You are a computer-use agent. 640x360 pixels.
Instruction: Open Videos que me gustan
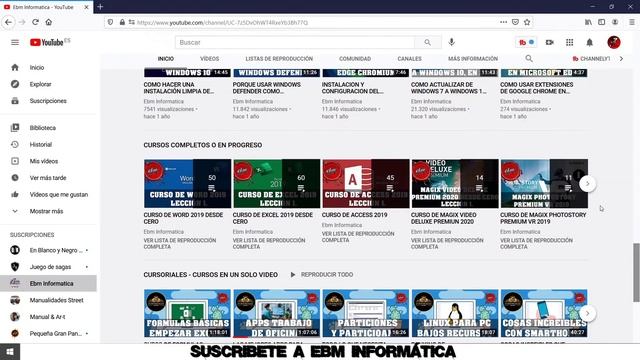48,195
